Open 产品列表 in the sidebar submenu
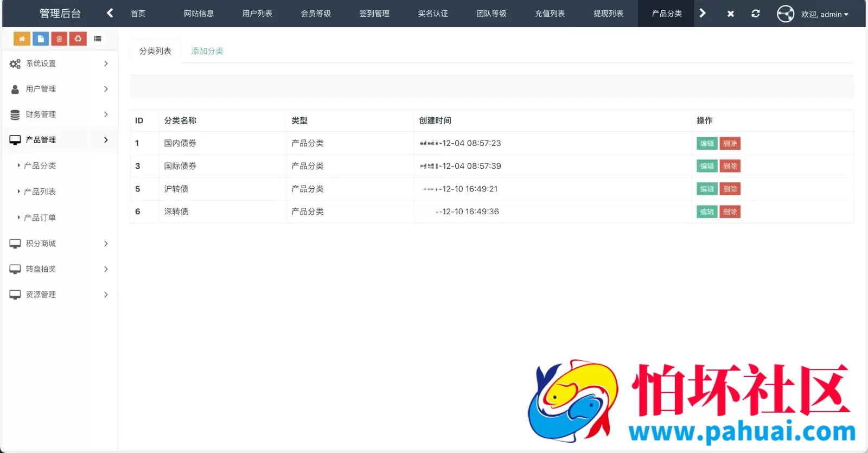868x453 pixels. pos(40,192)
